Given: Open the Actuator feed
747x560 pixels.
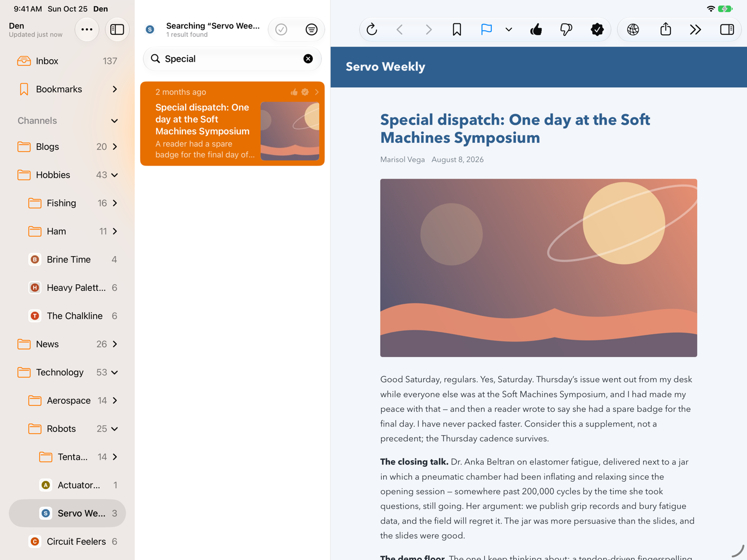Looking at the screenshot, I should point(67,485).
